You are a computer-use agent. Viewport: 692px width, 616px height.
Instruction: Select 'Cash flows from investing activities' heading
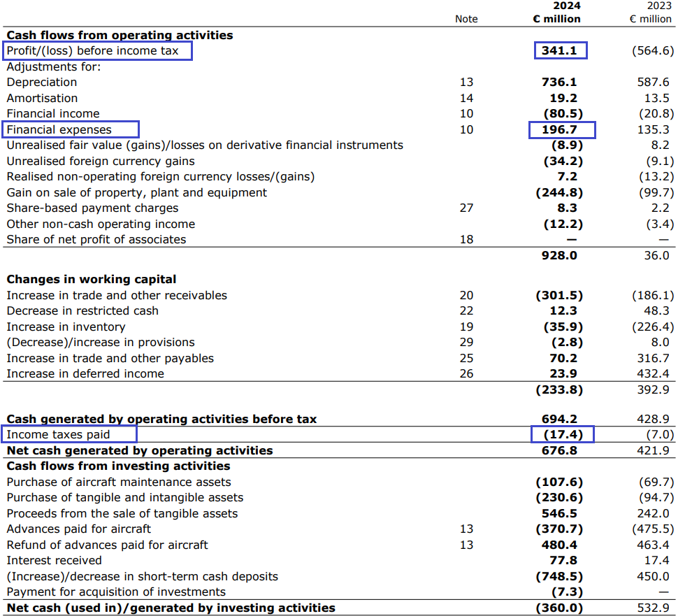[x=118, y=466]
